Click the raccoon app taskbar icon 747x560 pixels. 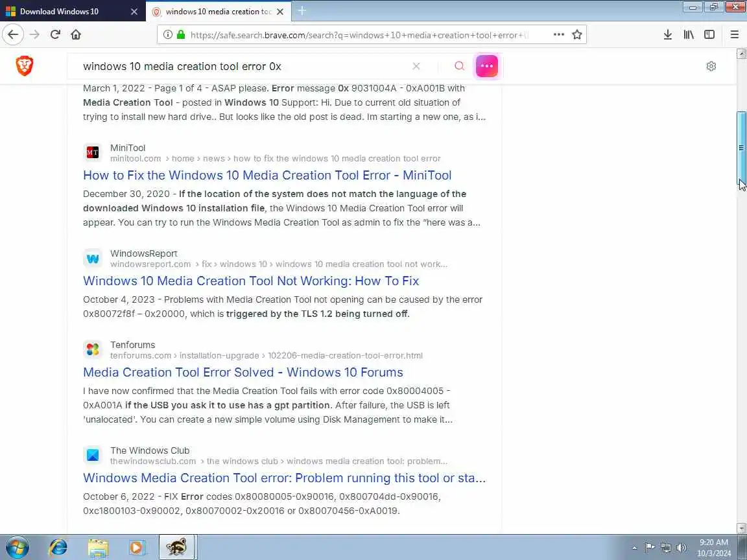177,547
